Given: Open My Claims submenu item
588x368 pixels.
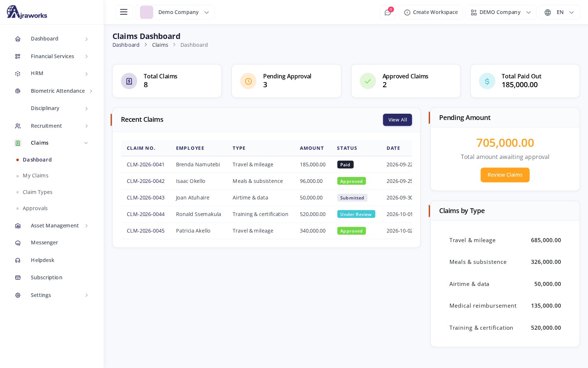Looking at the screenshot, I should tap(36, 176).
